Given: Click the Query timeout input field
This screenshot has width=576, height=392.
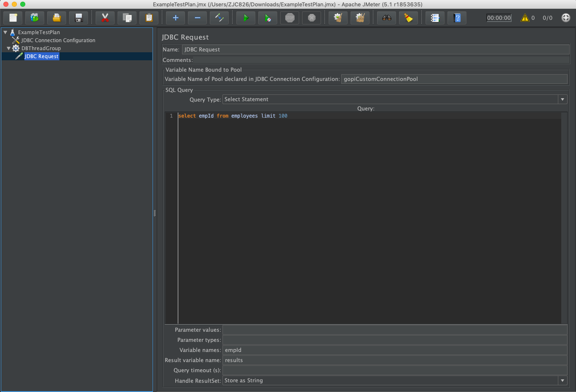Looking at the screenshot, I should [x=395, y=371].
